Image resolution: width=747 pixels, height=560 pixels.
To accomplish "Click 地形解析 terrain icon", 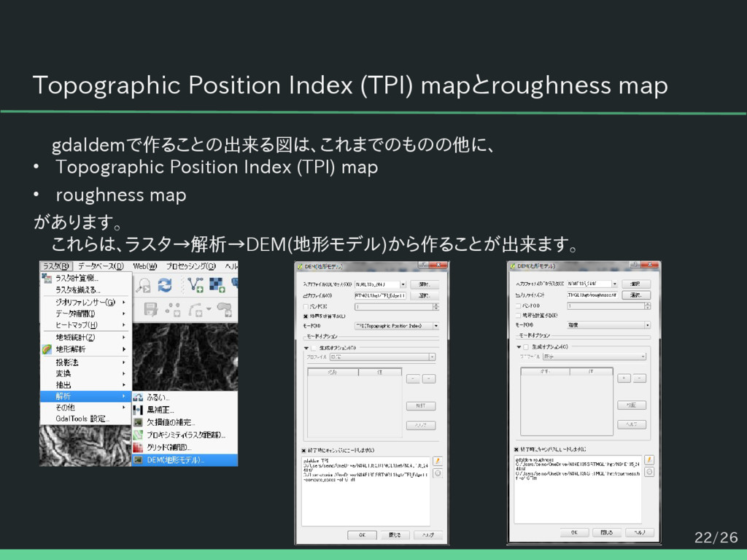I will click(47, 349).
